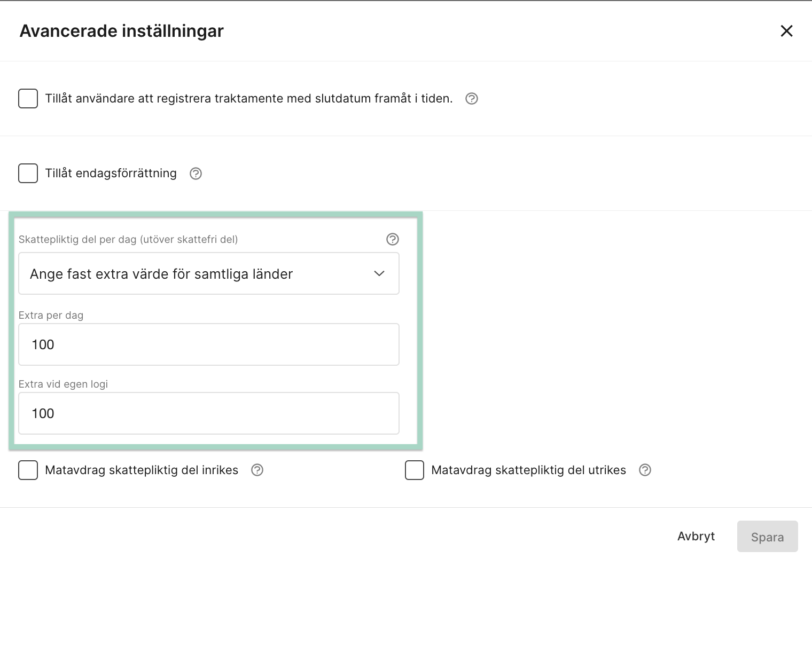
Task: Click the Extra per dag input field
Action: point(209,344)
